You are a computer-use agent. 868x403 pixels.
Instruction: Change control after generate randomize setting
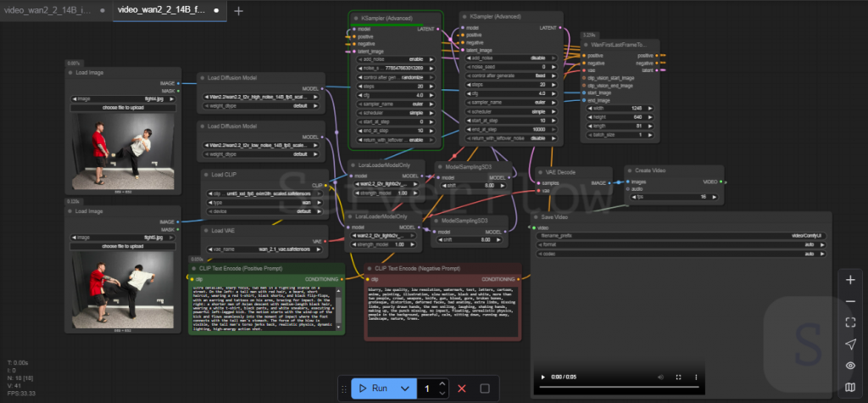(397, 77)
